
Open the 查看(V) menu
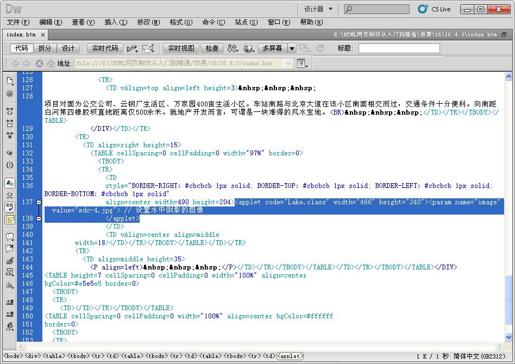click(x=83, y=22)
